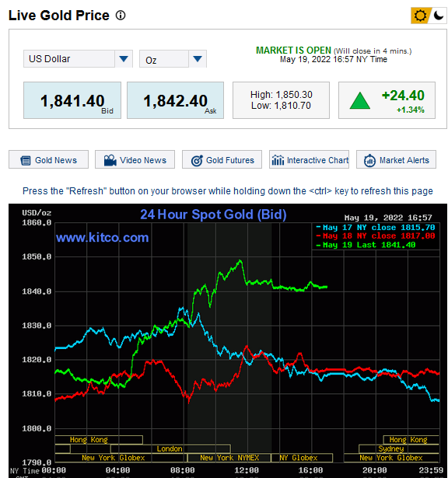Click the May 18 NY close 1817.00 legend

376,236
